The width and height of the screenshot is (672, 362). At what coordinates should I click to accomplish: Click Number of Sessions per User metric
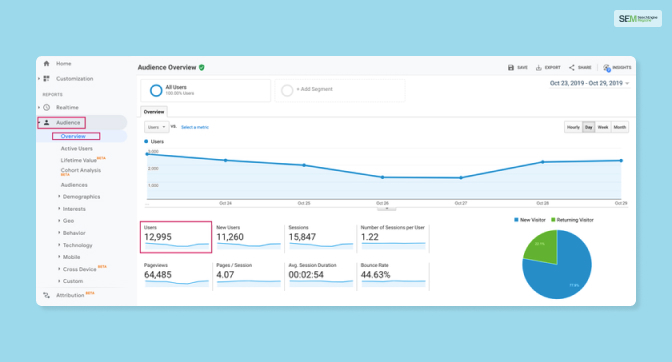(393, 237)
